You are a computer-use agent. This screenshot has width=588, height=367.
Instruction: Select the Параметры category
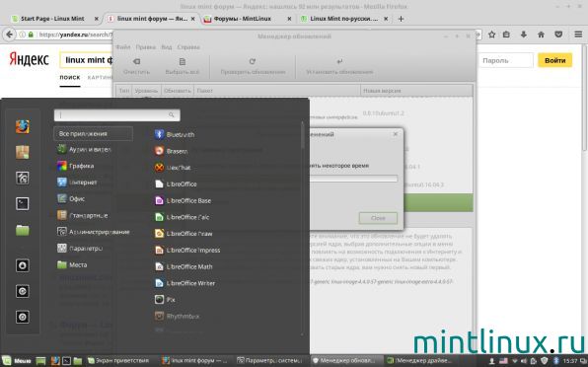click(x=80, y=249)
